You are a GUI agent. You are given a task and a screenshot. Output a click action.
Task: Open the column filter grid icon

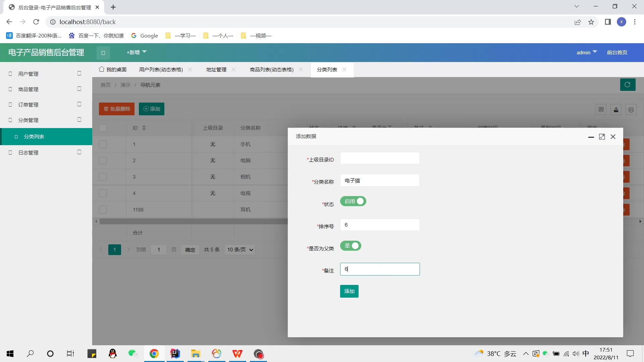[601, 110]
